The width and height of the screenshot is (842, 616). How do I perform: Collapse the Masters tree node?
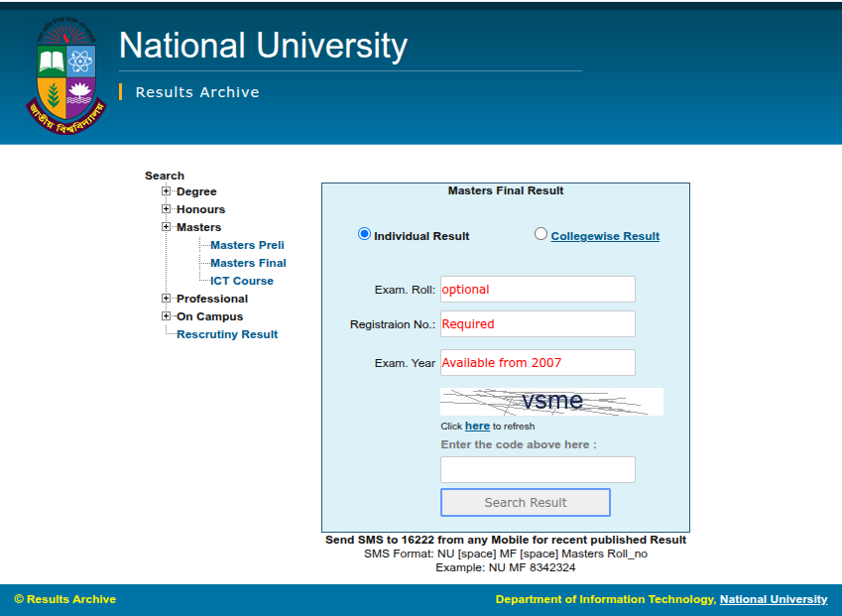tap(166, 226)
